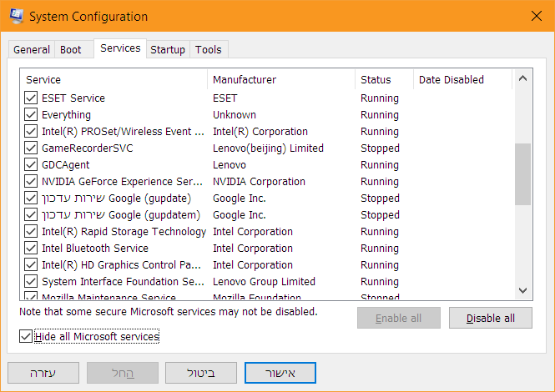The height and width of the screenshot is (392, 555).
Task: Click the System Configuration title bar icon
Action: [16, 17]
